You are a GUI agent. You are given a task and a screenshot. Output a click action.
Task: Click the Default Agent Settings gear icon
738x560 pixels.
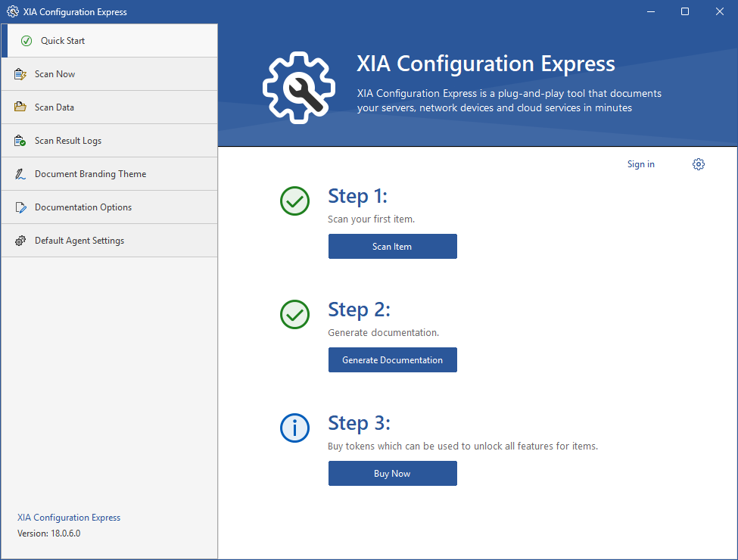click(20, 241)
